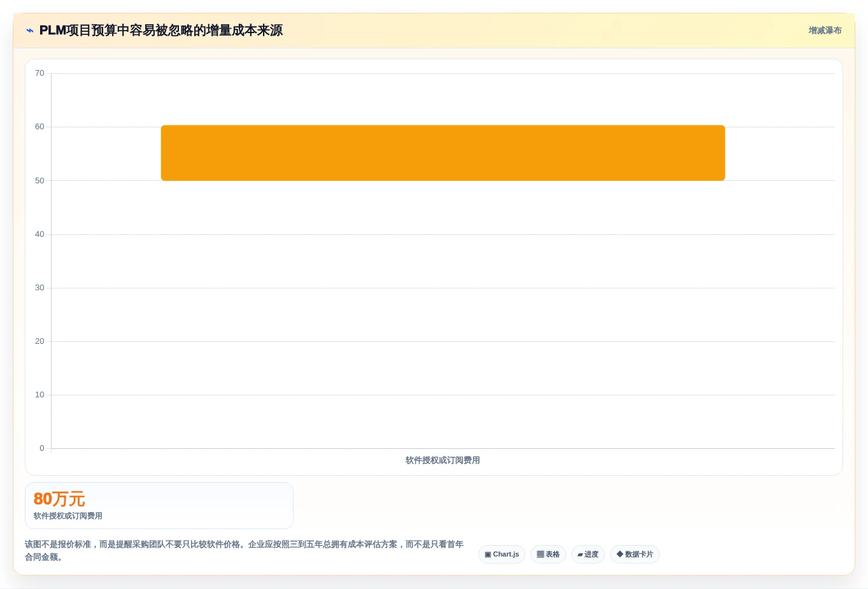The height and width of the screenshot is (589, 868).
Task: Click the 增减瀑布 label at top right
Action: tap(825, 31)
